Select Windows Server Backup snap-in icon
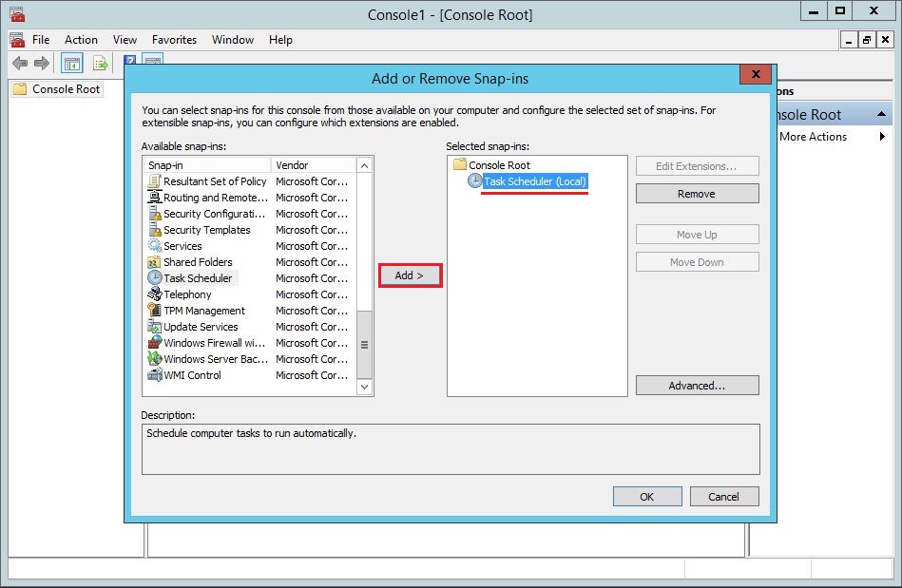 [154, 359]
